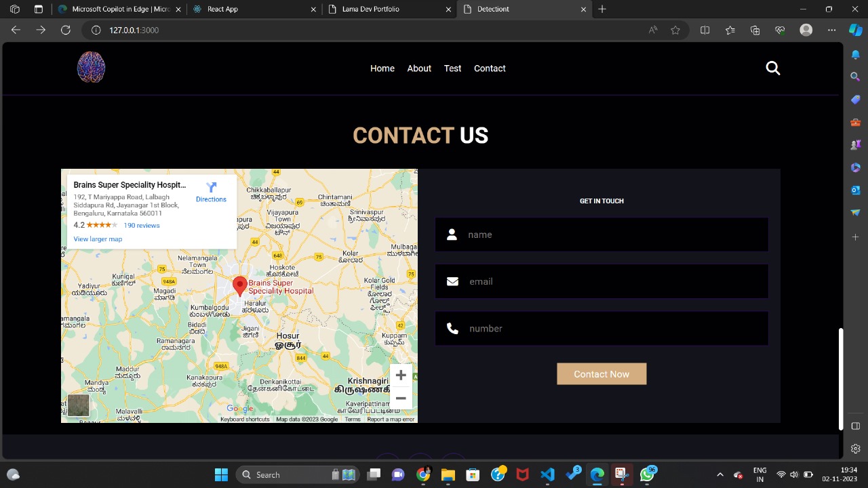Switch map to satellite thumbnail
Screen dimensions: 868x488
pos(78,405)
